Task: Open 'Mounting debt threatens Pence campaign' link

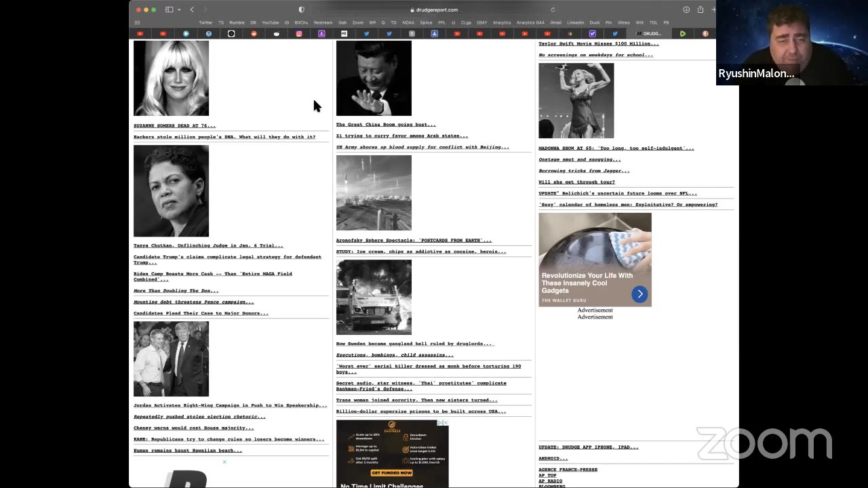Action: [193, 302]
